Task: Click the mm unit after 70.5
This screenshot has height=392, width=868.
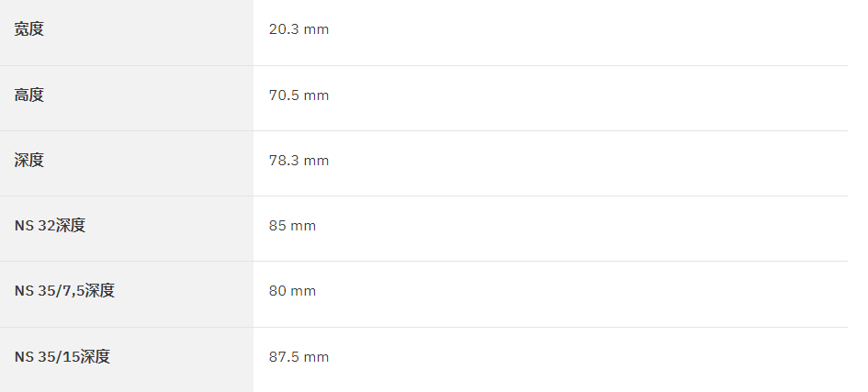Action: click(316, 96)
